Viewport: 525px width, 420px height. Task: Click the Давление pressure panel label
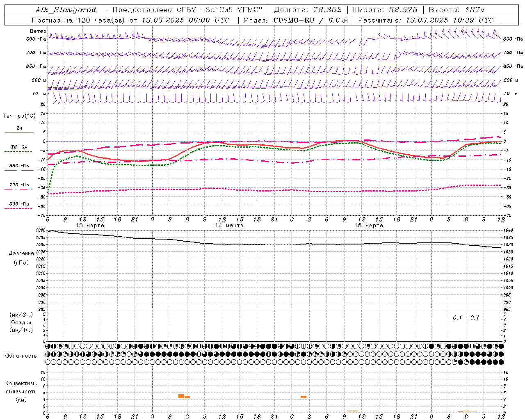tap(21, 253)
